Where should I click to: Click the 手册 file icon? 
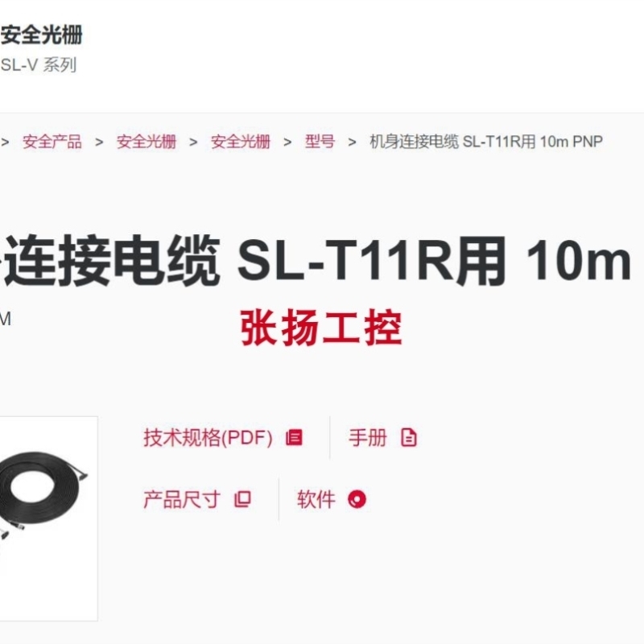[409, 437]
